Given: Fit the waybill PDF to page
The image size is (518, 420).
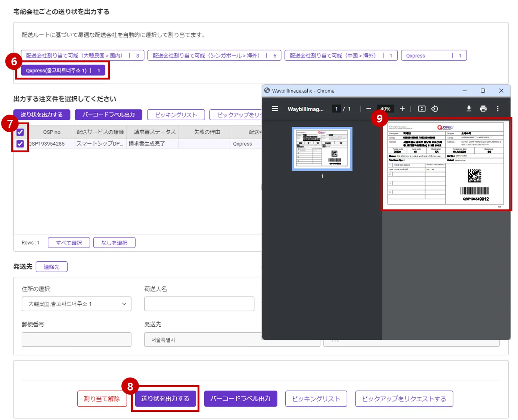Looking at the screenshot, I should click(422, 109).
